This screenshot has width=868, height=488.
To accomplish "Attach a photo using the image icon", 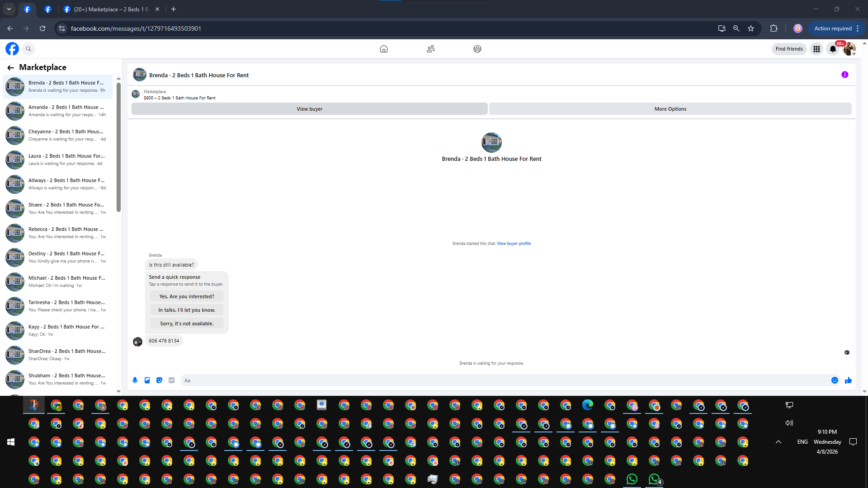I will pos(147,380).
